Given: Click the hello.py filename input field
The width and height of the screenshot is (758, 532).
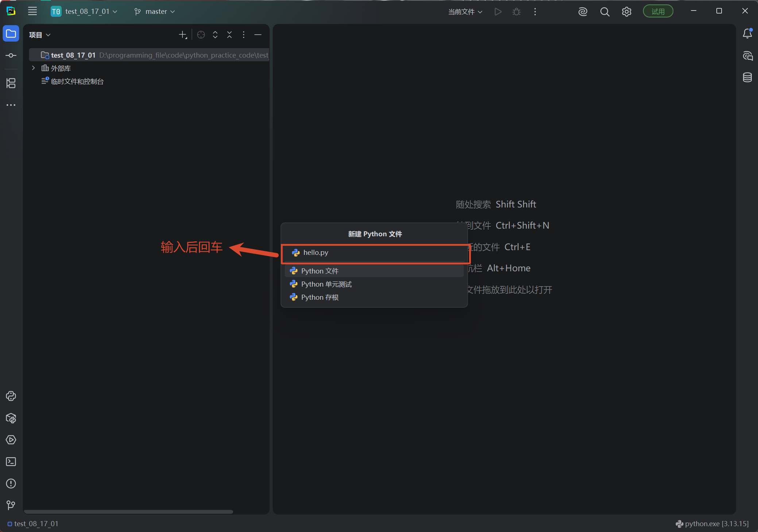Looking at the screenshot, I should (x=375, y=253).
